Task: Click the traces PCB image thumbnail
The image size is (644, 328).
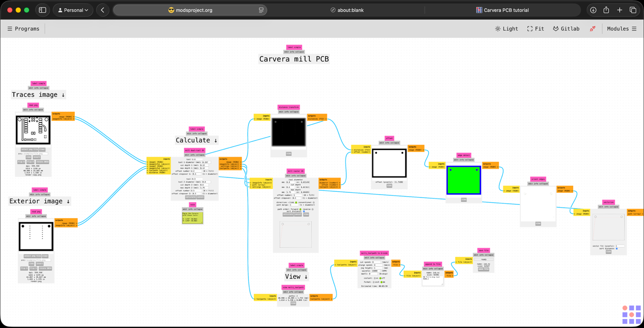Action: 33,129
